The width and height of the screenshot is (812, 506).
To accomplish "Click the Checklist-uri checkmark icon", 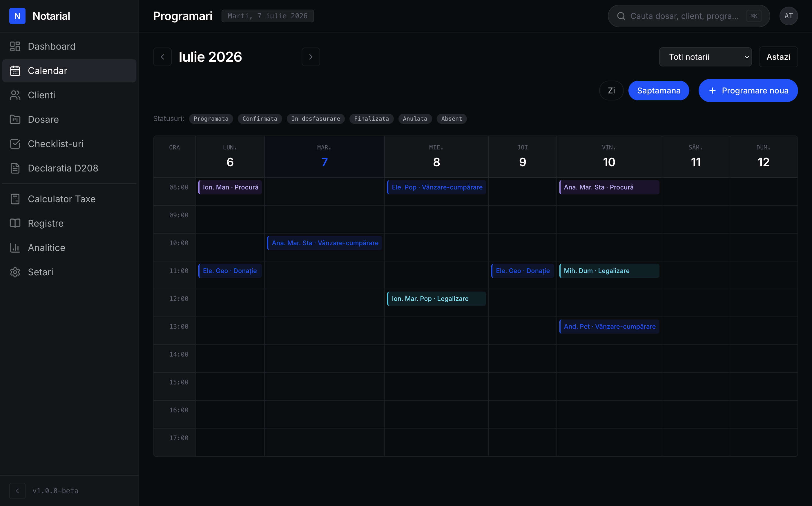I will click(15, 144).
